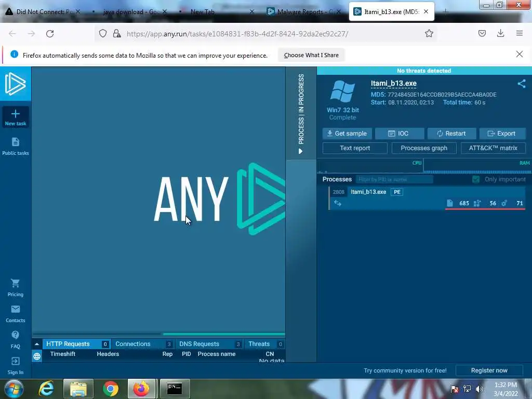Click the registry count icon showing 56
This screenshot has width=532, height=399.
click(477, 203)
